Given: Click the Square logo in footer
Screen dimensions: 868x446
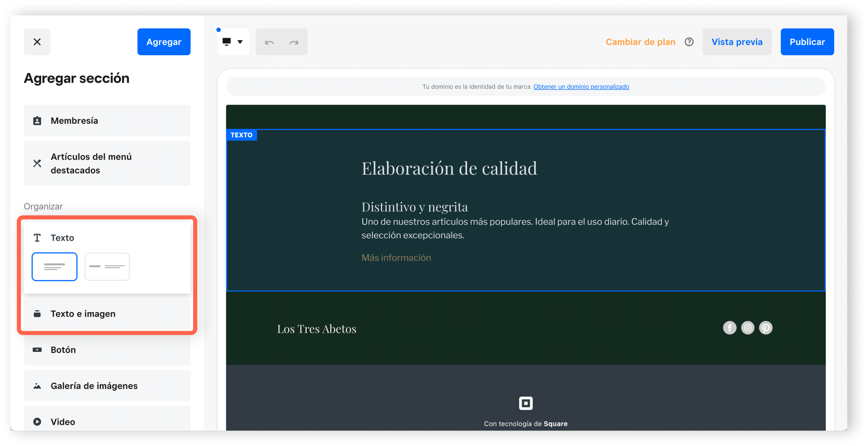Looking at the screenshot, I should (526, 403).
